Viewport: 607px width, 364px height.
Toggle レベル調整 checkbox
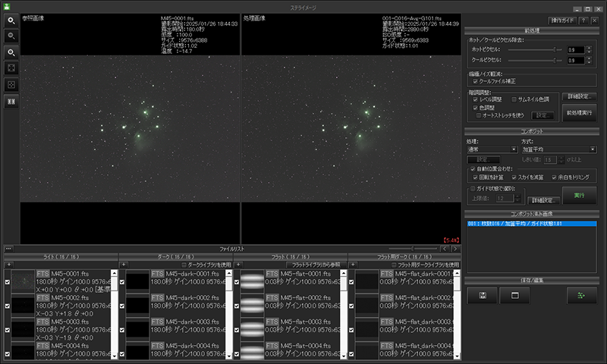tap(476, 99)
